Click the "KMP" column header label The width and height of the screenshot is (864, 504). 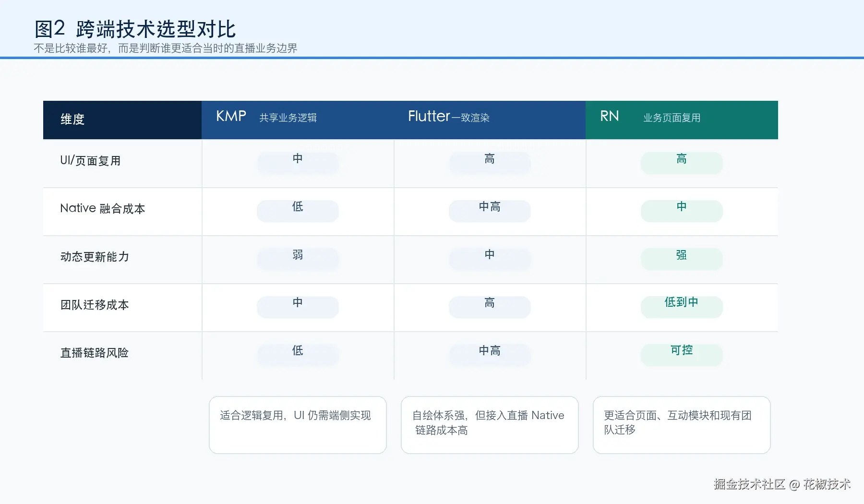[231, 116]
